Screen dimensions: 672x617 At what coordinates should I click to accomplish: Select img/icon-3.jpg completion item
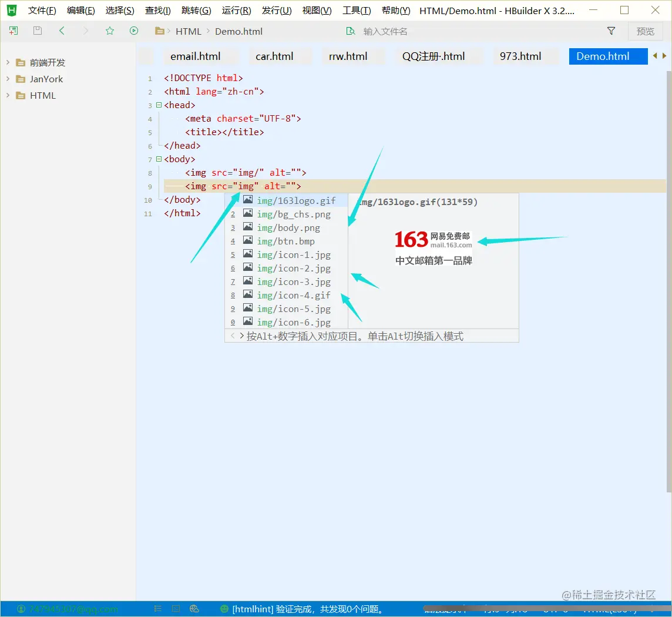pos(286,281)
